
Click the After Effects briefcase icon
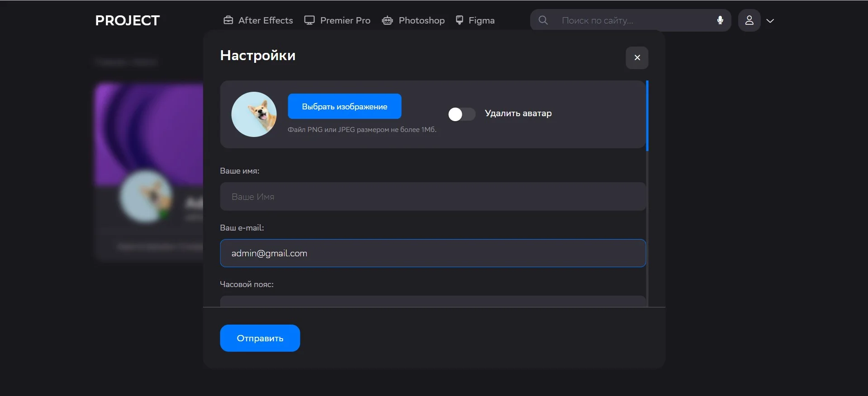(228, 20)
